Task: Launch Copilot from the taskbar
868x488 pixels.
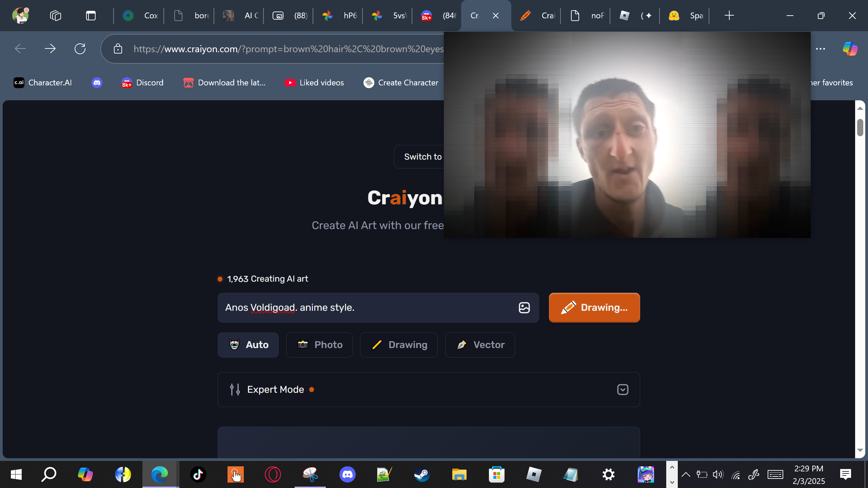Action: [x=85, y=474]
